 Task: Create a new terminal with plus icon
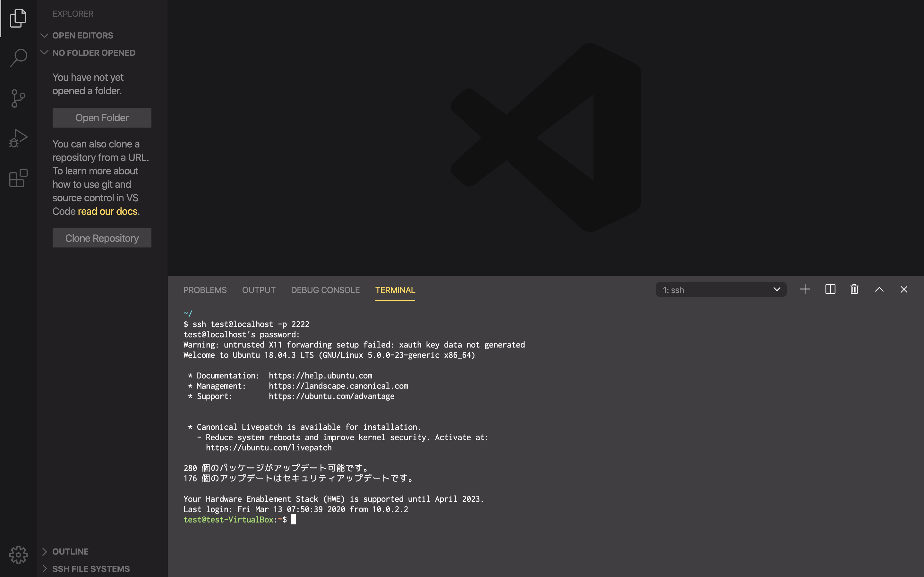click(805, 289)
